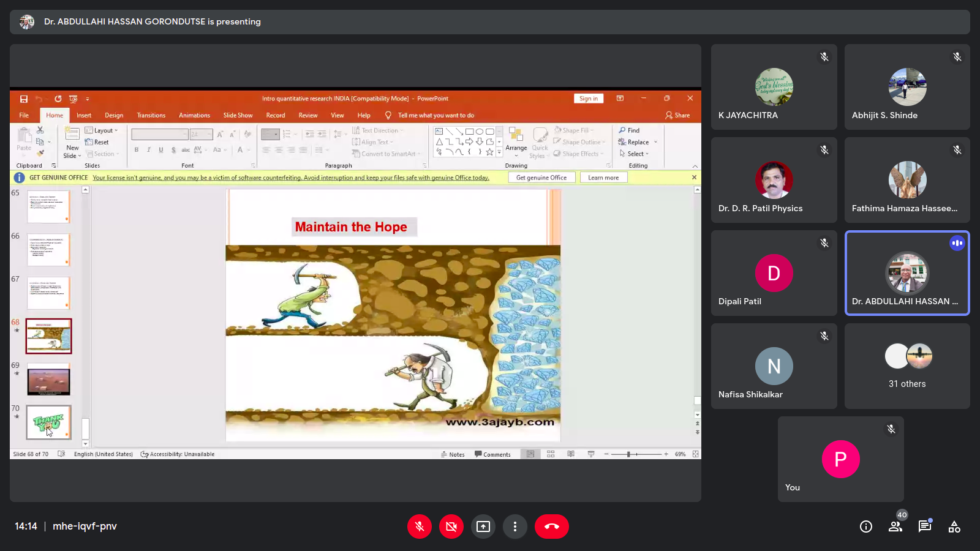The height and width of the screenshot is (551, 980).
Task: Open the Insert ribbon tab
Action: (x=84, y=115)
